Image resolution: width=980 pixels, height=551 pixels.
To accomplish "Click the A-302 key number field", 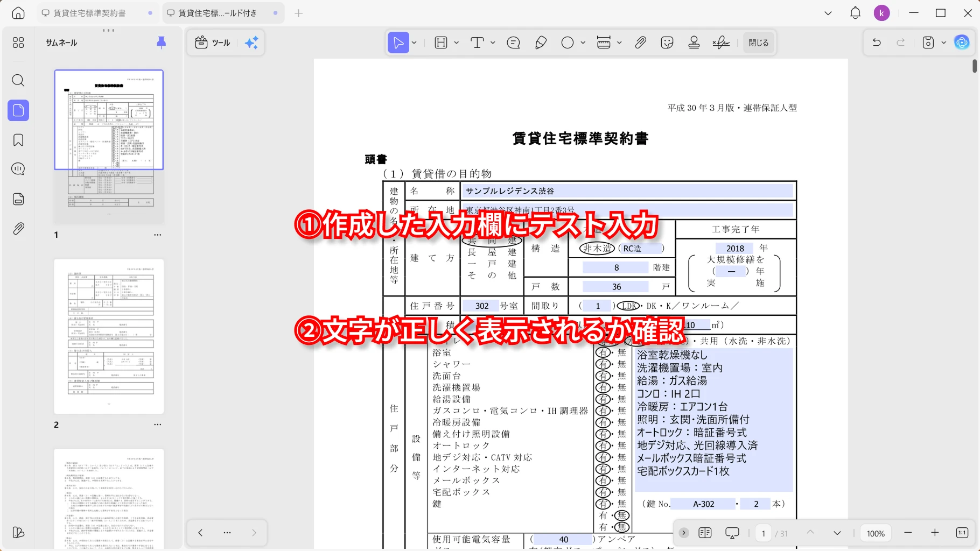I will (704, 504).
